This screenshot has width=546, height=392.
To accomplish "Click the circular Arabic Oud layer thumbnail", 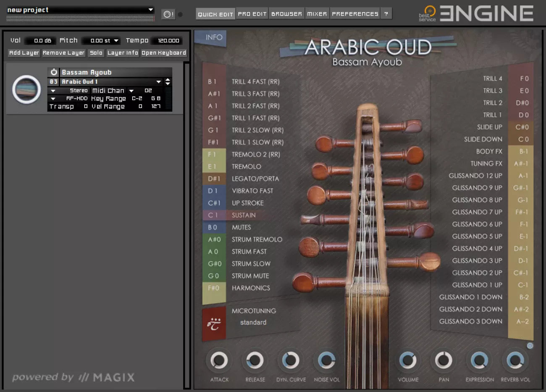I will coord(26,89).
